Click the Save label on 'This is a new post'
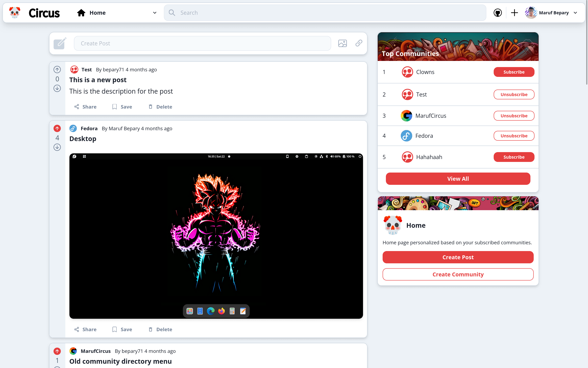Screen dimensions: 588x368 [x=126, y=107]
